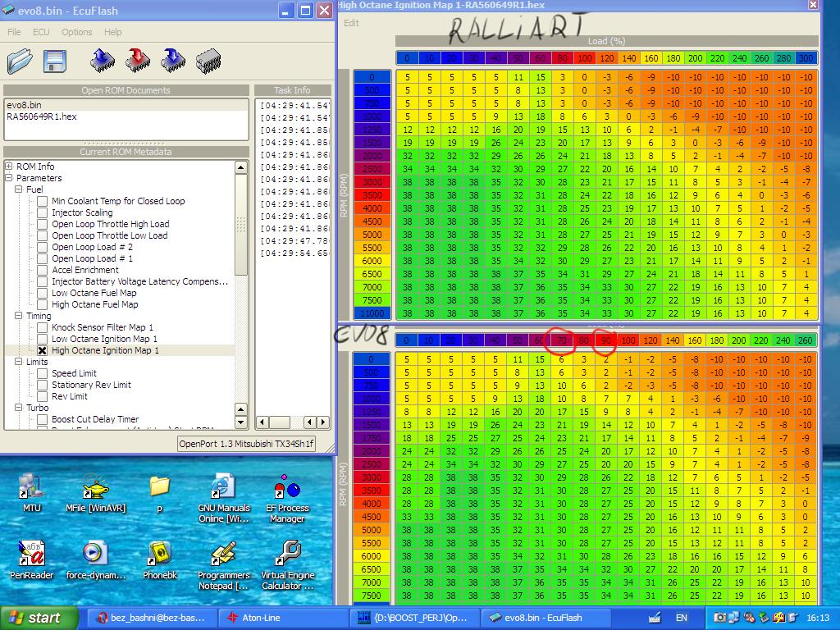Image resolution: width=840 pixels, height=630 pixels.
Task: Click the EN language indicator in the taskbar
Action: pyautogui.click(x=681, y=618)
